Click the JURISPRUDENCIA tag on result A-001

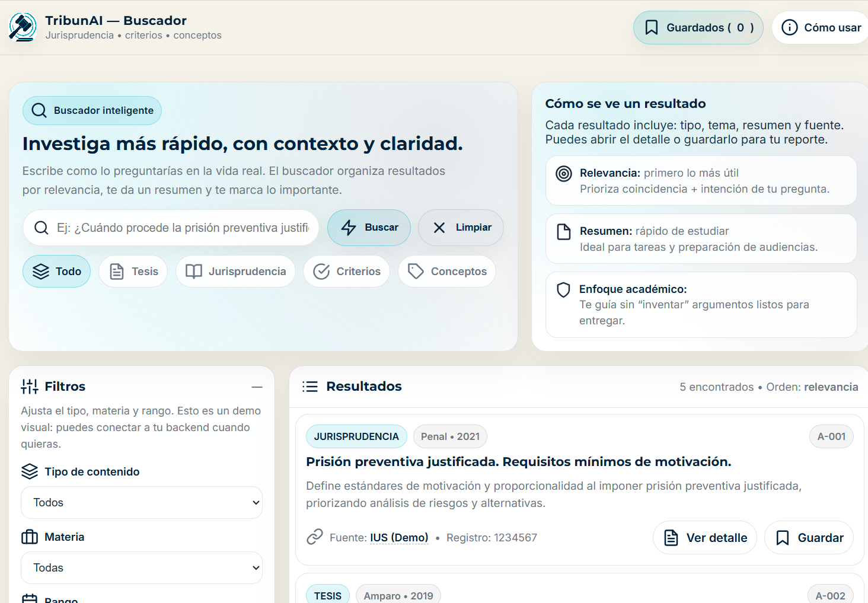(356, 436)
